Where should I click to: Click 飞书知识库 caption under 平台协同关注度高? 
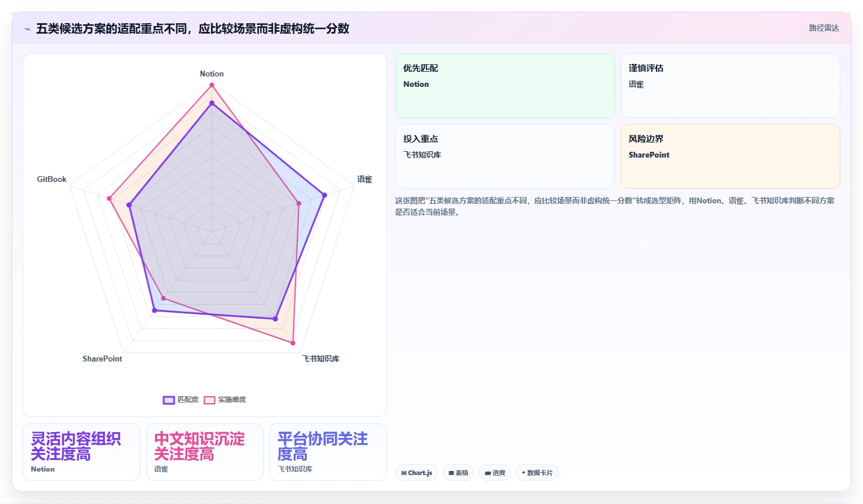(x=295, y=469)
